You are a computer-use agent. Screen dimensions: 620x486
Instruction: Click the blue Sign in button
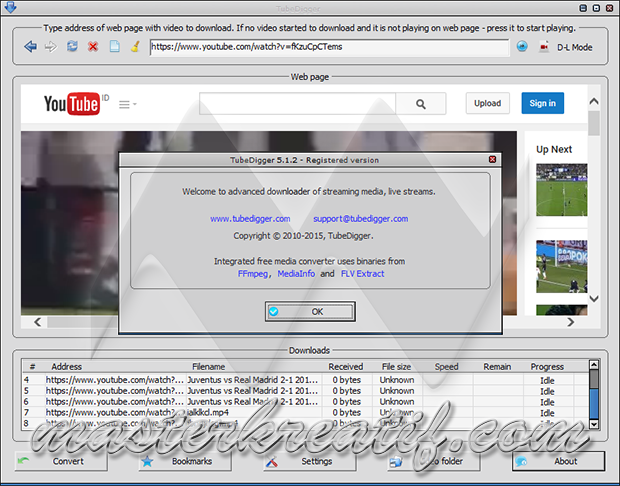(x=542, y=103)
